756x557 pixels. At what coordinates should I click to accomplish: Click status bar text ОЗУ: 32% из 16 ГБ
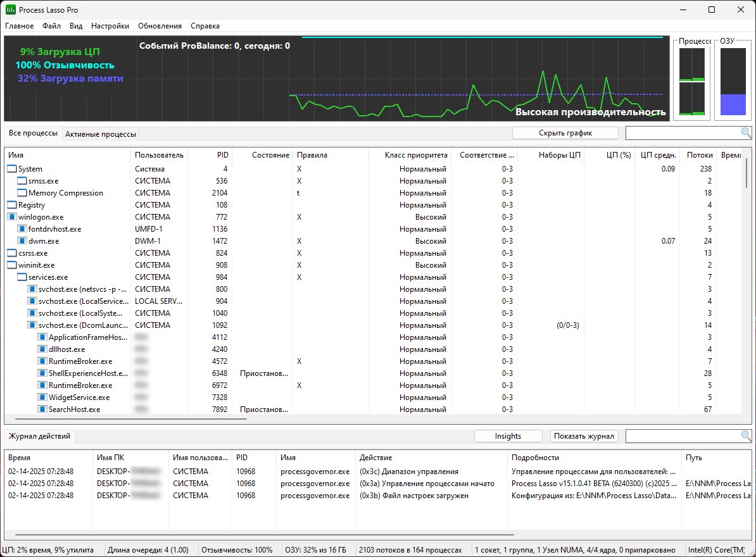[315, 550]
